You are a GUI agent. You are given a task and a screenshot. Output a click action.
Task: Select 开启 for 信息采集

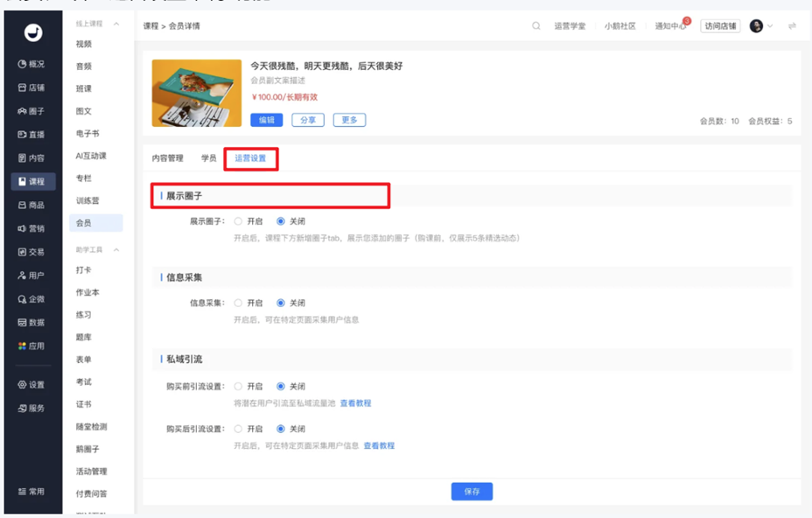click(x=238, y=303)
